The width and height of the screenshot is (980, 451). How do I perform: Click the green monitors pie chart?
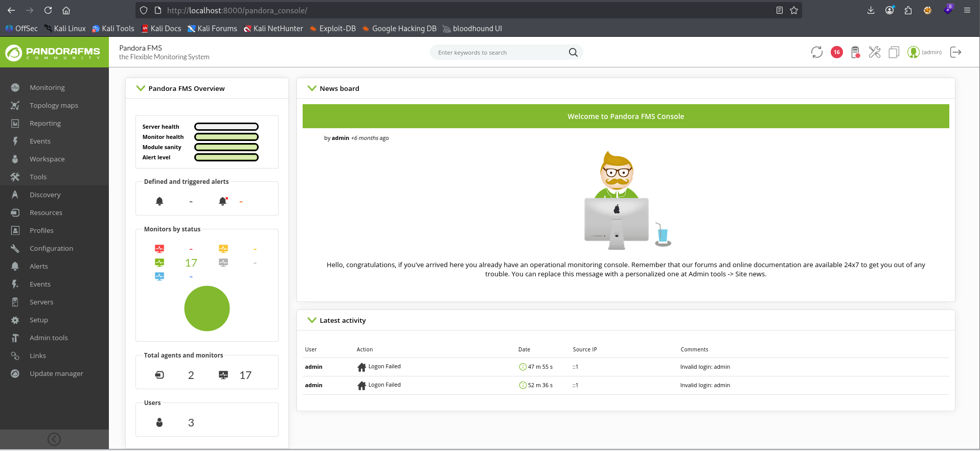pyautogui.click(x=207, y=308)
